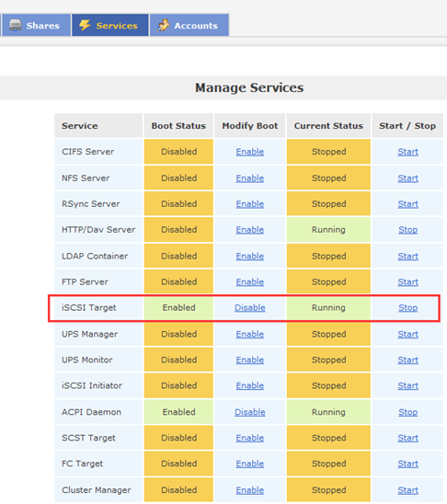
Task: Click FTP Server's Disabled boot status cell
Action: pos(178,282)
